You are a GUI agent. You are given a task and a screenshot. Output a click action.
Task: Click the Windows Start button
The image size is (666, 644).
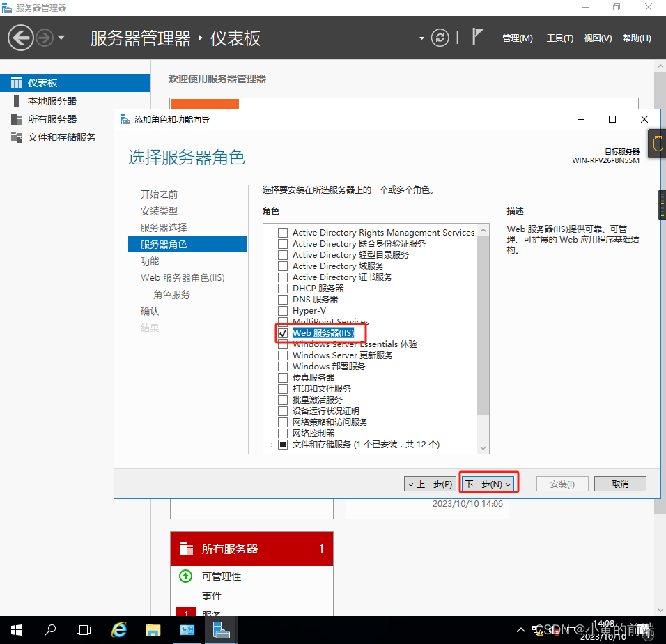pyautogui.click(x=16, y=629)
